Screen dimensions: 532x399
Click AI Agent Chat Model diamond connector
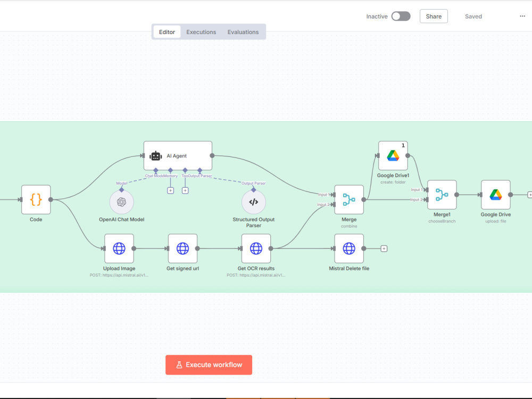[156, 170]
